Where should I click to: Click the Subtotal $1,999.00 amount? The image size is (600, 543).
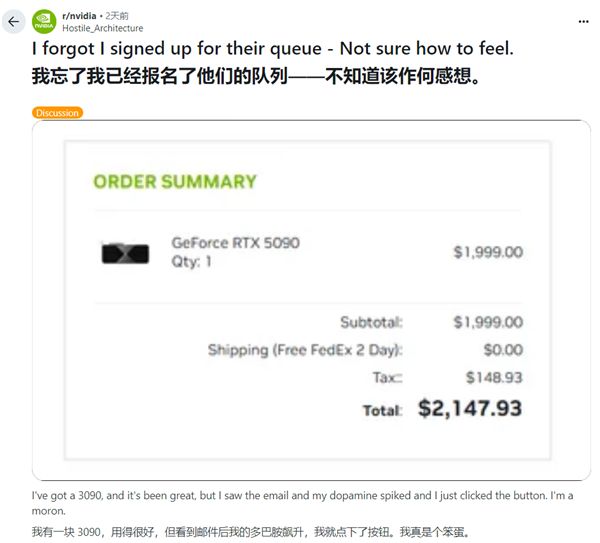point(488,322)
